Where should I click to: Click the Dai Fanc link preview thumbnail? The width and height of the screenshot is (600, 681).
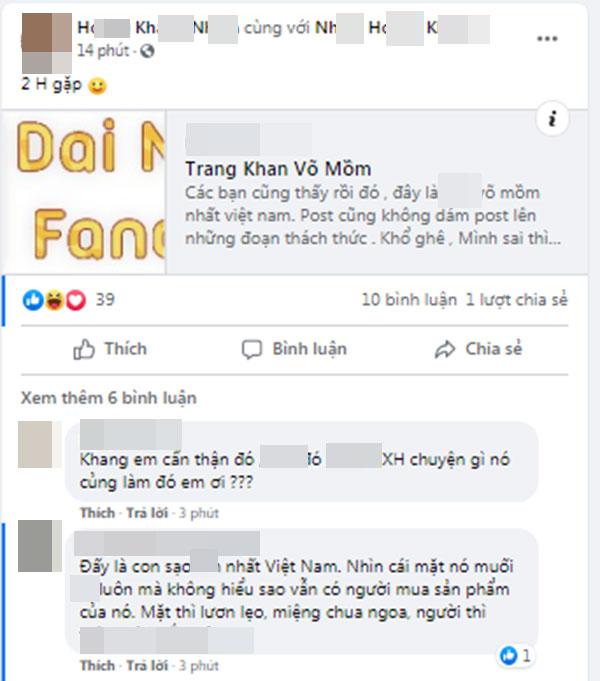coord(84,192)
